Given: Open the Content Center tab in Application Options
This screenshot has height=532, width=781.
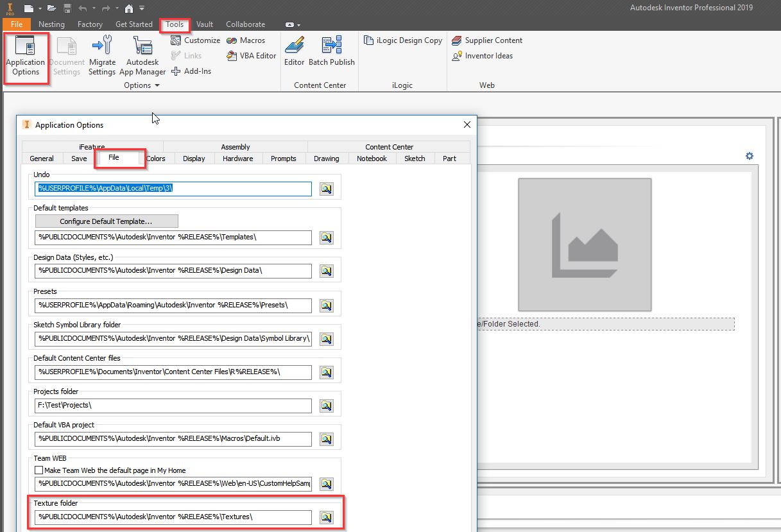Looking at the screenshot, I should (x=389, y=147).
